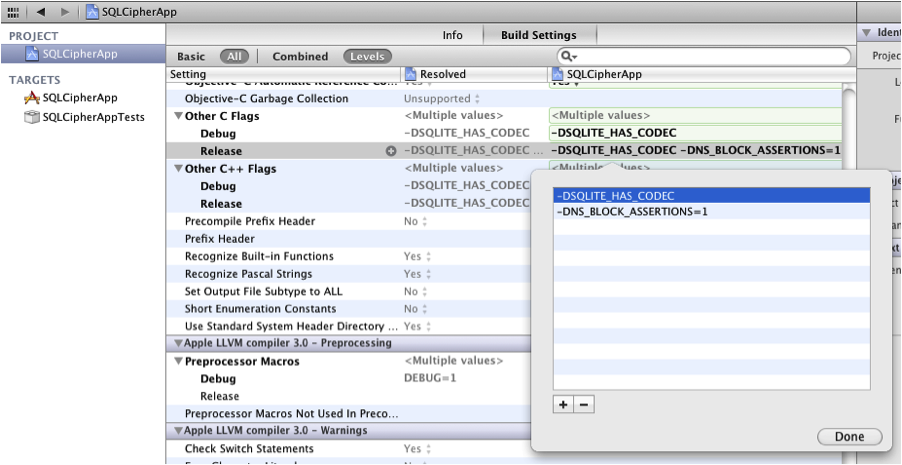Click the build settings search field
Image resolution: width=902 pixels, height=465 pixels.
click(x=704, y=56)
